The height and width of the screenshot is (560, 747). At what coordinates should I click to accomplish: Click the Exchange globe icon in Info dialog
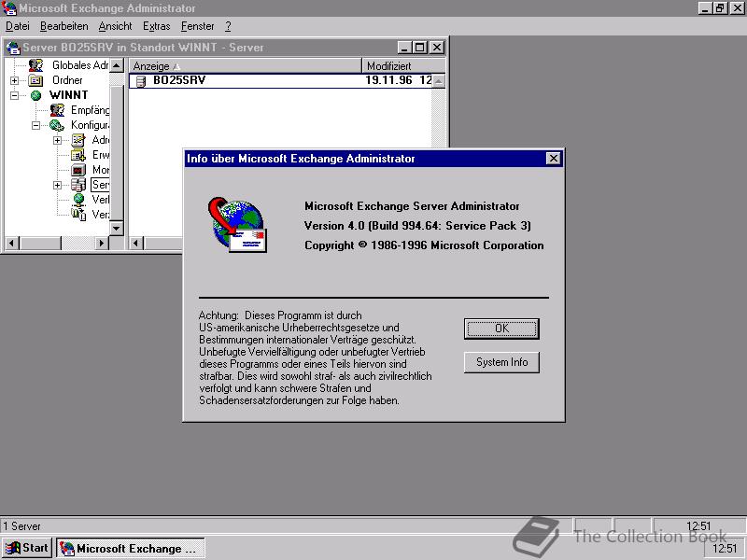click(237, 225)
